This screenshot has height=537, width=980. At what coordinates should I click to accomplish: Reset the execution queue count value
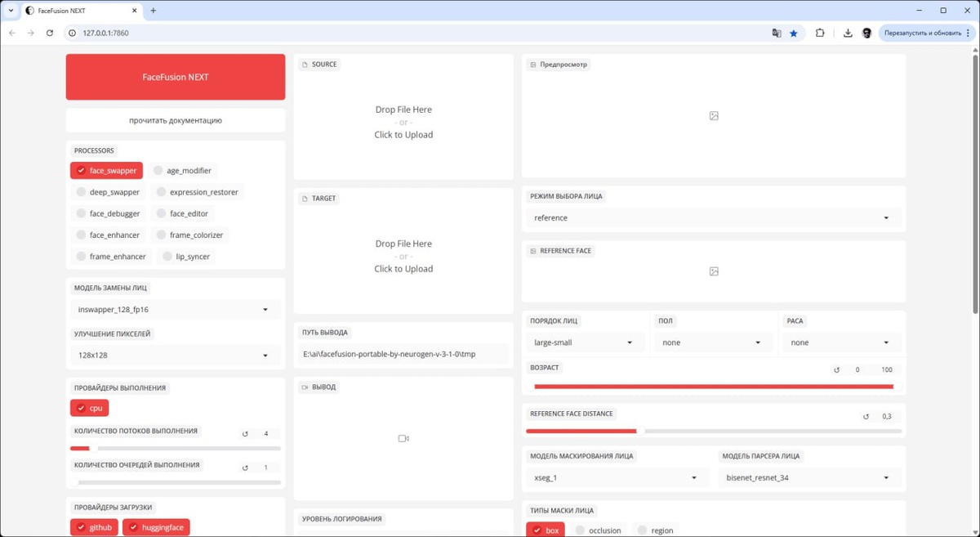click(x=245, y=468)
